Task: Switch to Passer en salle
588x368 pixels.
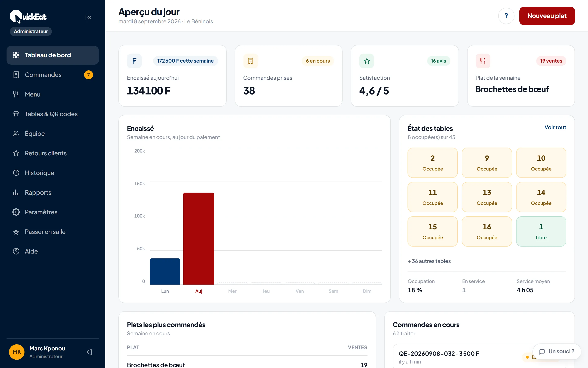Action: pos(52,232)
